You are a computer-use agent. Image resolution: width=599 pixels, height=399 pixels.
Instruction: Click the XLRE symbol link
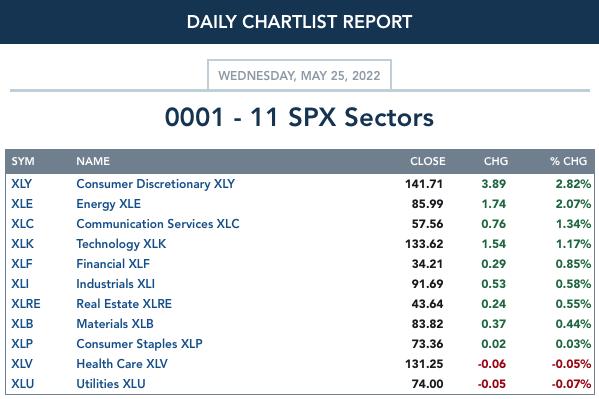click(26, 304)
